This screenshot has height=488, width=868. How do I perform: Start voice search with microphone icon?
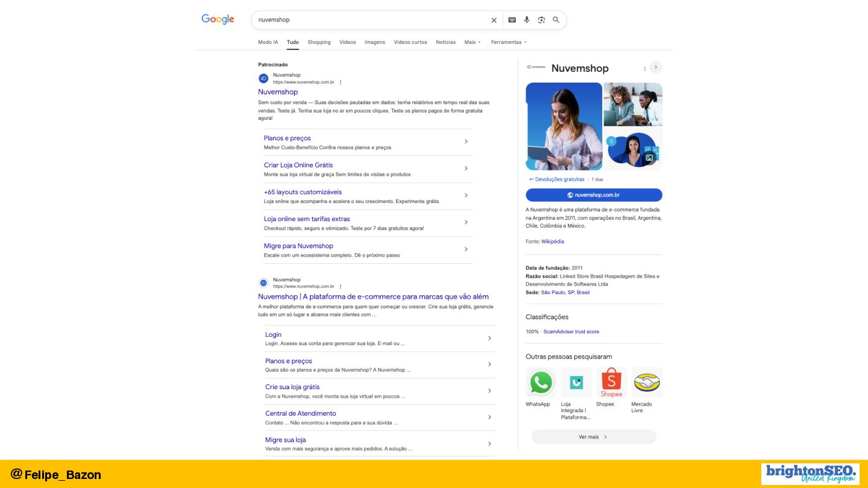coord(527,20)
